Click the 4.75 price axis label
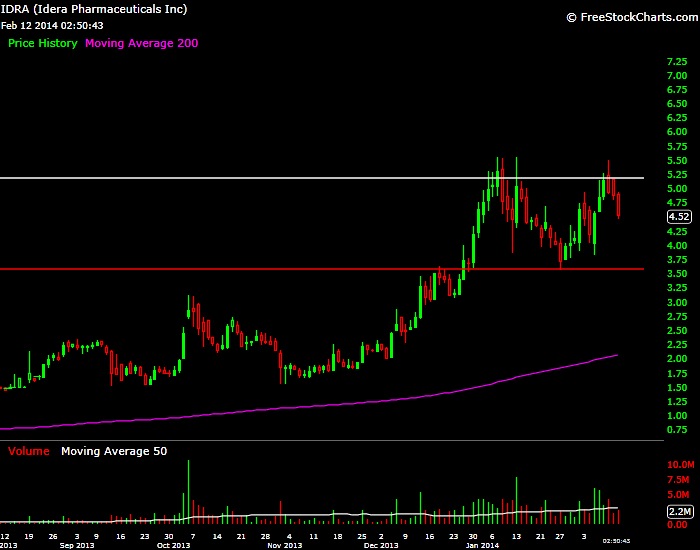The width and height of the screenshot is (700, 550). [x=677, y=203]
